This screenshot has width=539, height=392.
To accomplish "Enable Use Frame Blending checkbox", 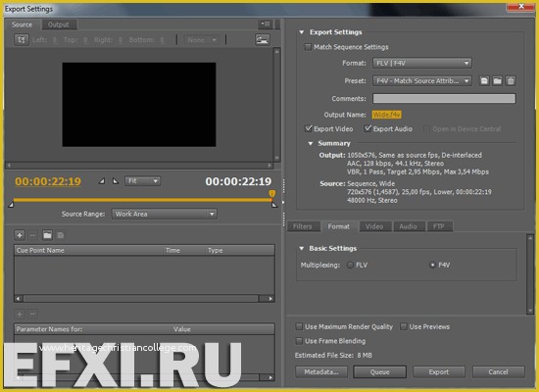I will point(299,341).
